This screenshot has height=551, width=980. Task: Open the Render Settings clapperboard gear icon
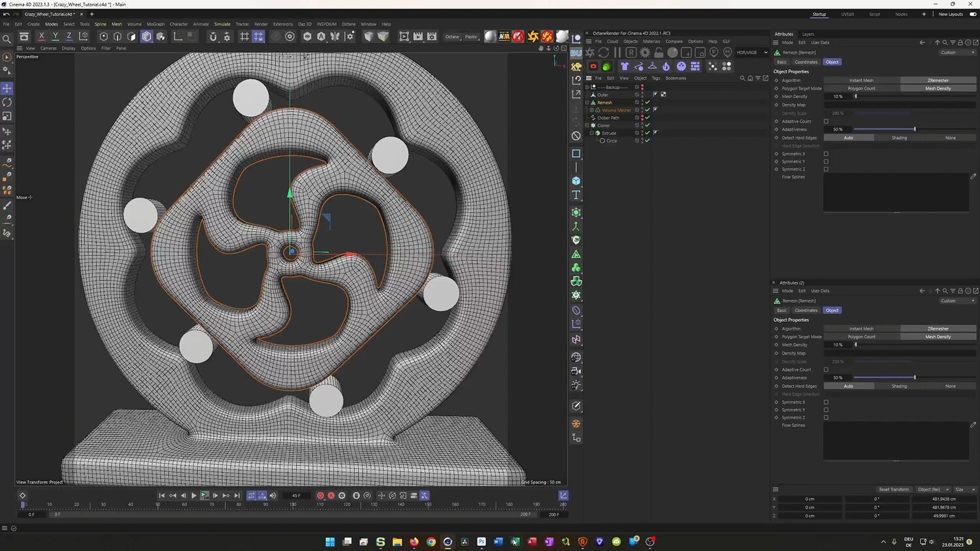tap(432, 37)
